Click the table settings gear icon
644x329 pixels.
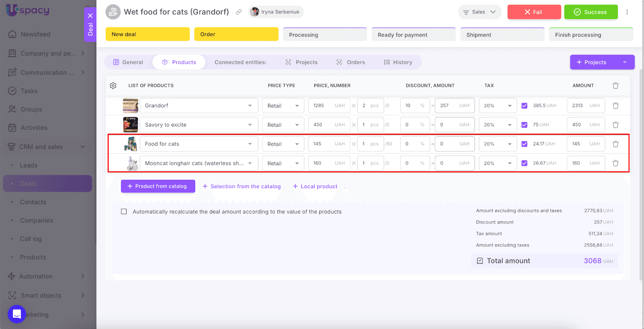click(113, 86)
